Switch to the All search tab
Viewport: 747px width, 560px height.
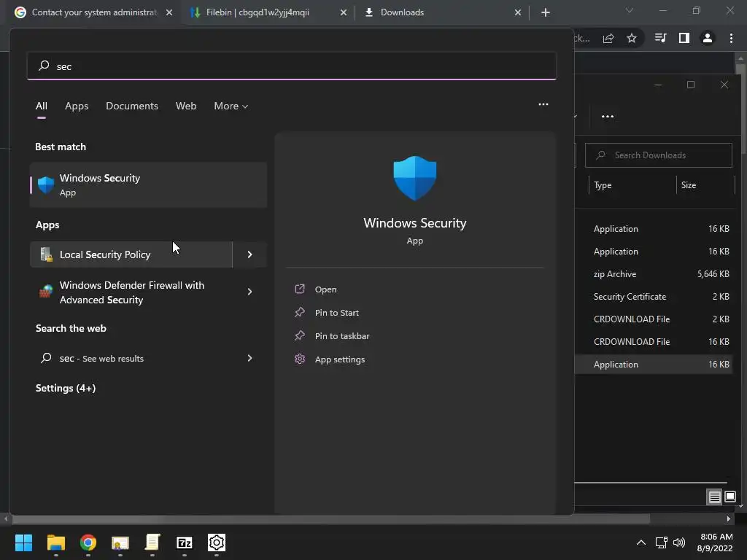(42, 106)
